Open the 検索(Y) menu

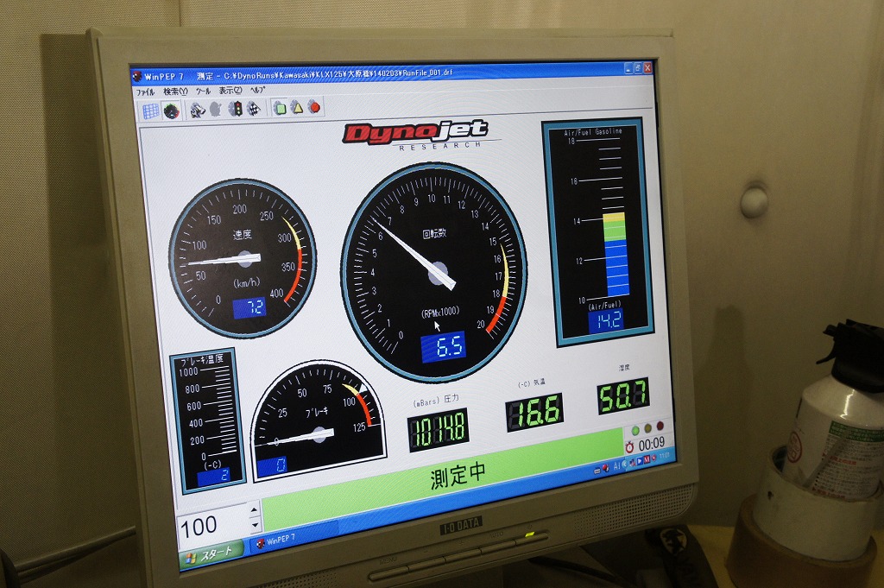pyautogui.click(x=175, y=92)
